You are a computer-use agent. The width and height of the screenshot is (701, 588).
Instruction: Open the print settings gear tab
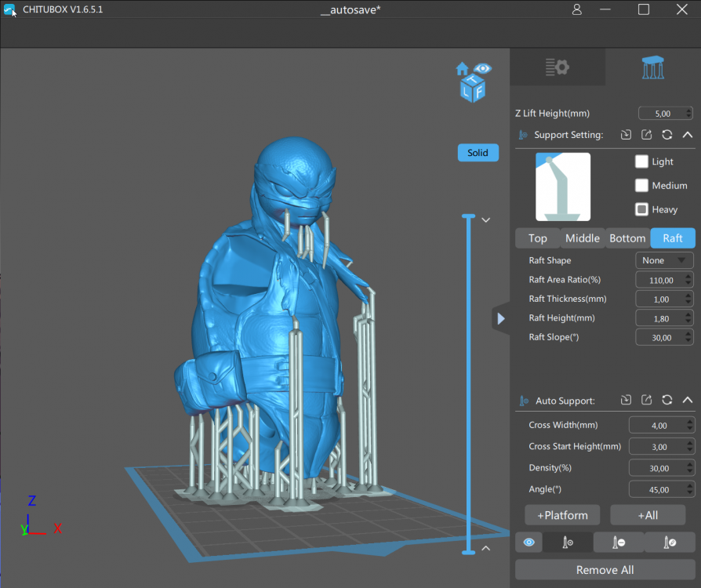pos(557,67)
